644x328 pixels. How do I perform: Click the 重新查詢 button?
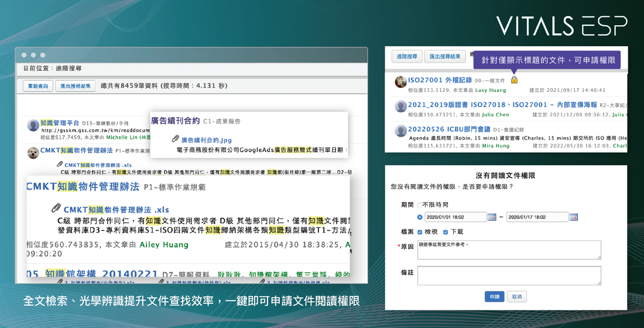click(38, 86)
